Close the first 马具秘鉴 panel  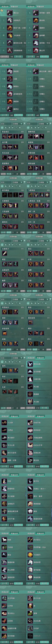click(24, 119)
